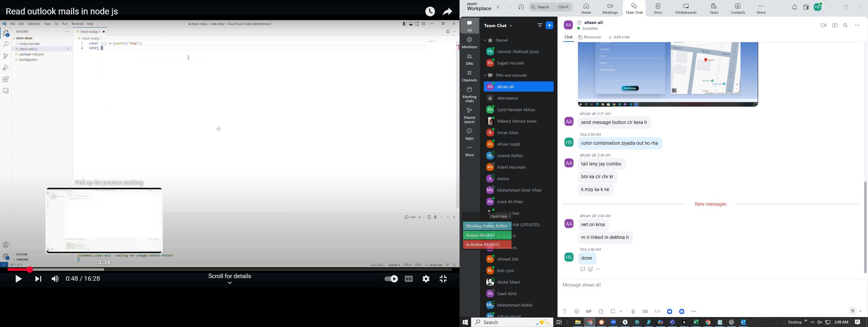Screen dimensions: 868x327
Task: Record an audio message
Action: tap(633, 311)
